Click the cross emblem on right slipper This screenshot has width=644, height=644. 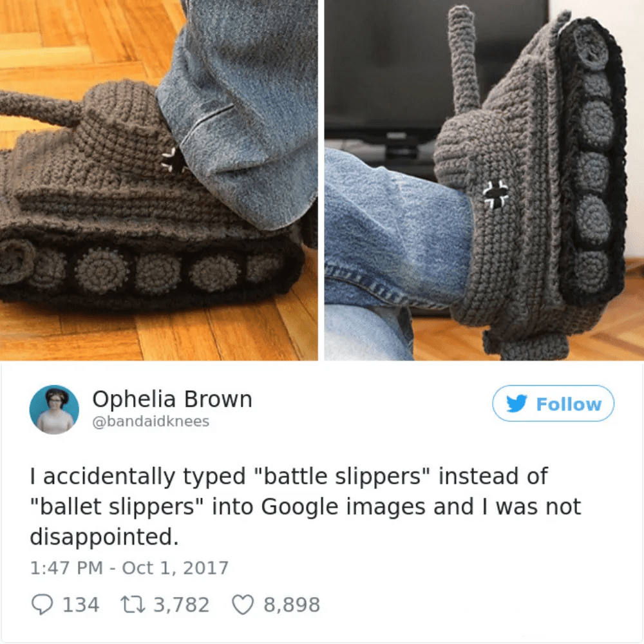click(x=496, y=193)
